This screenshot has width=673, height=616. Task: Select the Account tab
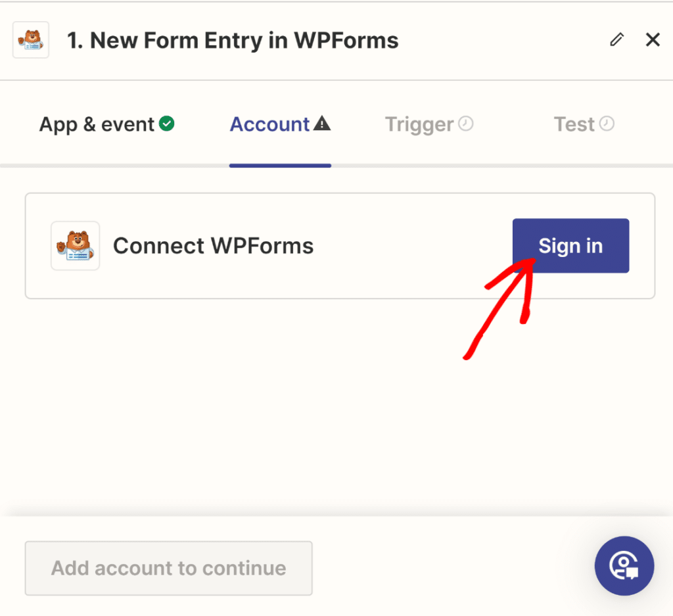tap(270, 124)
